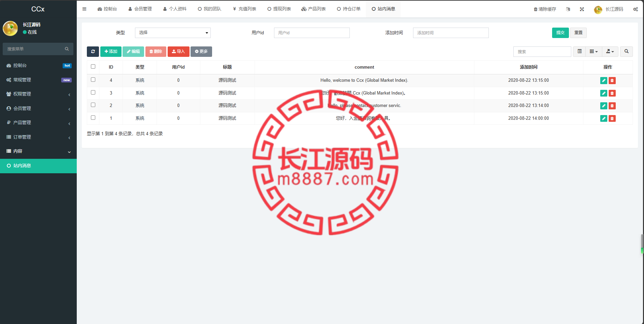
Task: Expand 权限管理 sidebar menu
Action: [x=38, y=94]
